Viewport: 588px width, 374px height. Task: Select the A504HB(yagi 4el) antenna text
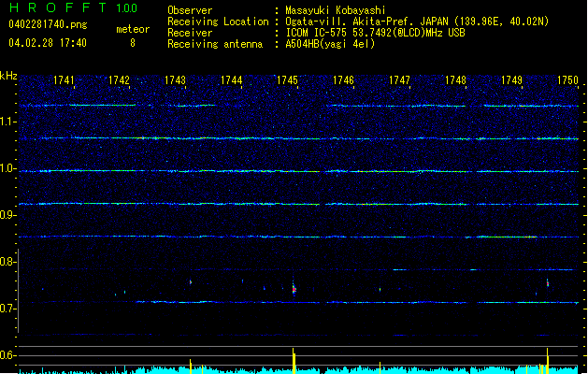click(x=330, y=44)
